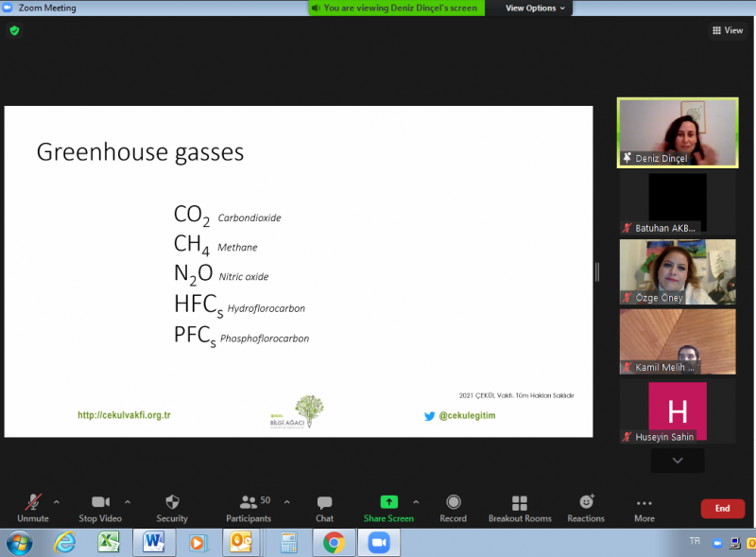Open the Chat panel
756x557 pixels.
pos(324,503)
